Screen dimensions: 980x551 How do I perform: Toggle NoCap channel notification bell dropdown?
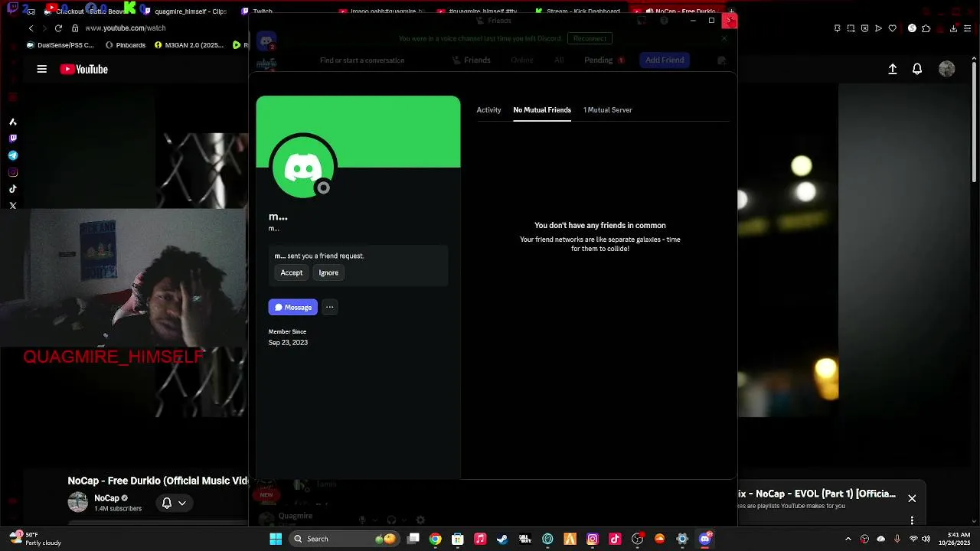174,503
